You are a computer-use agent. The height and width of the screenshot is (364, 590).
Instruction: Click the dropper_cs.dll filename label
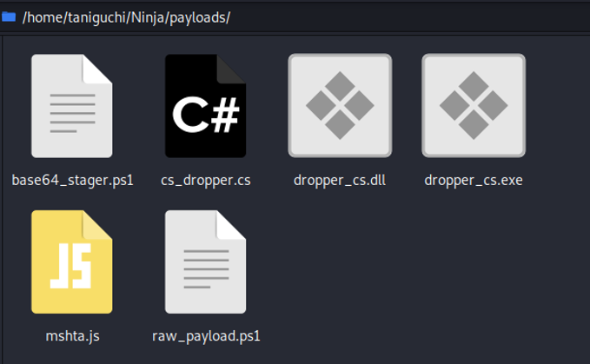click(x=340, y=181)
